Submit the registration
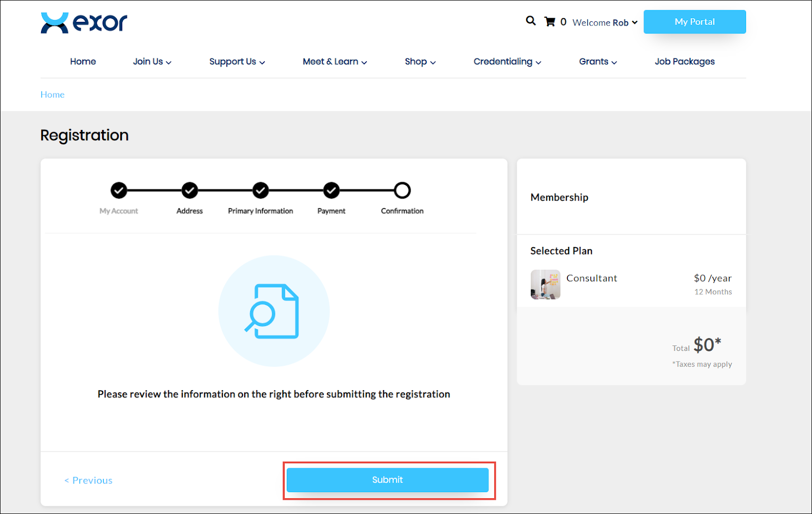 387,480
